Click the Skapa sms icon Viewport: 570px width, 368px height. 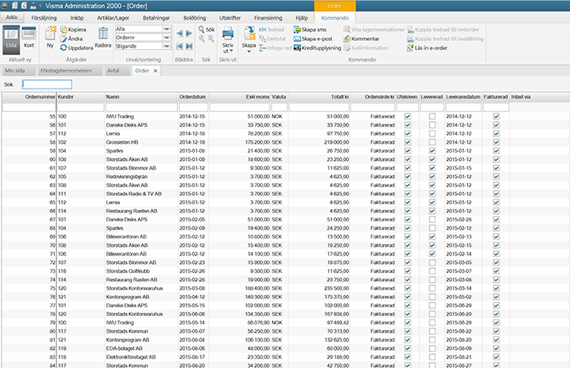coord(297,29)
